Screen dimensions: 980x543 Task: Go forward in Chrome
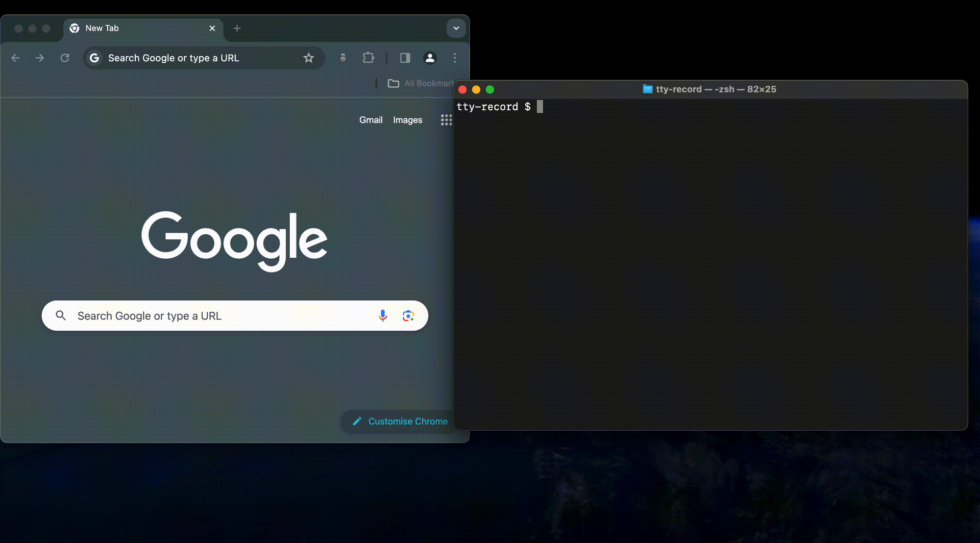40,58
